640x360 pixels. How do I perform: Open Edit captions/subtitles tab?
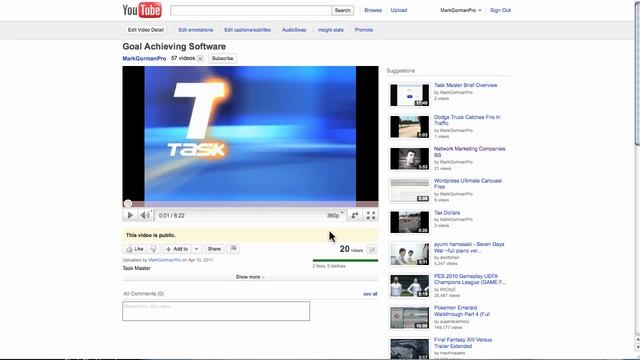pyautogui.click(x=247, y=30)
